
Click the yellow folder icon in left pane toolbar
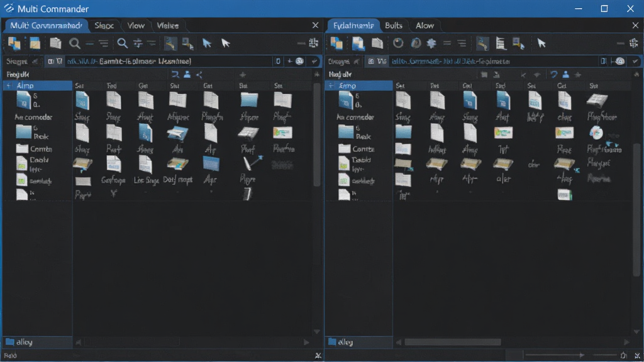pos(35,43)
